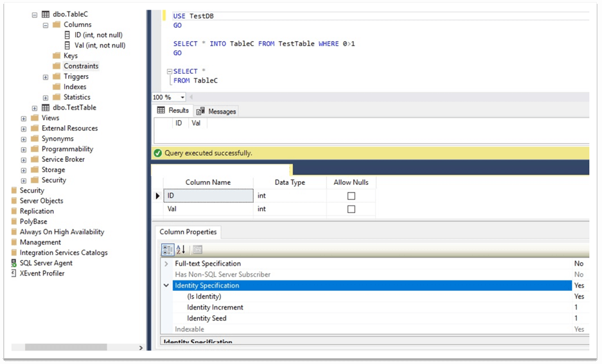
Task: Click the Management folder icon
Action: [14, 243]
